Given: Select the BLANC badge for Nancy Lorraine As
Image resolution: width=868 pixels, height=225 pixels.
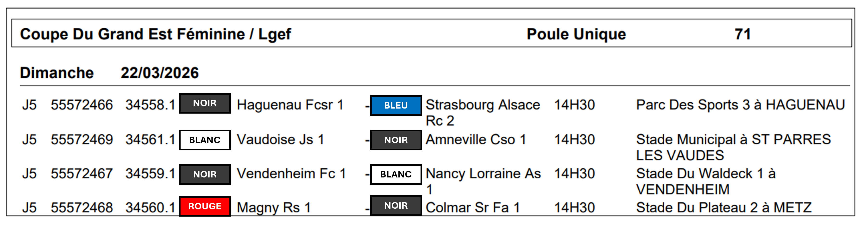Looking at the screenshot, I should [x=396, y=174].
